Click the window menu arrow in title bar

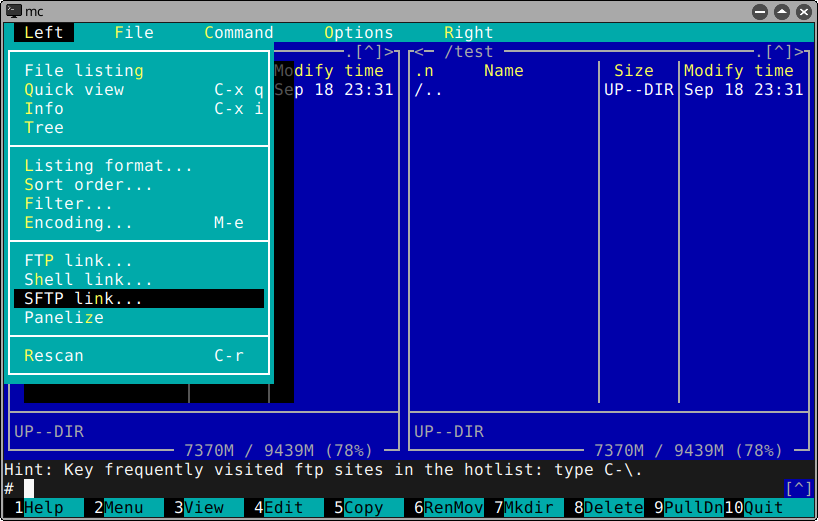coord(759,10)
